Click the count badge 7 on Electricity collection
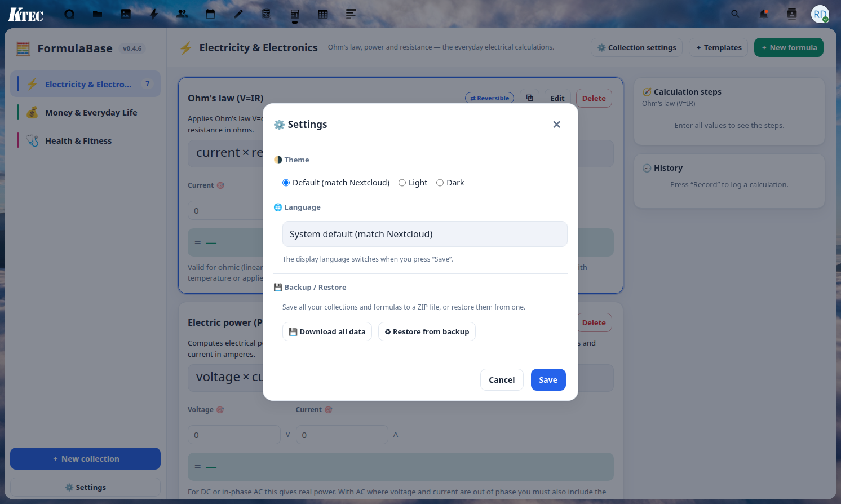The width and height of the screenshot is (841, 504). coord(148,84)
